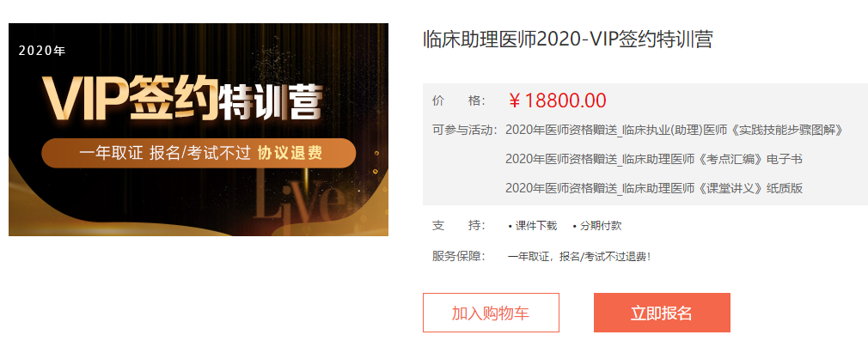
Task: Click the course title 临床助理医师2020-VIP签约特训营
Action: 567,40
